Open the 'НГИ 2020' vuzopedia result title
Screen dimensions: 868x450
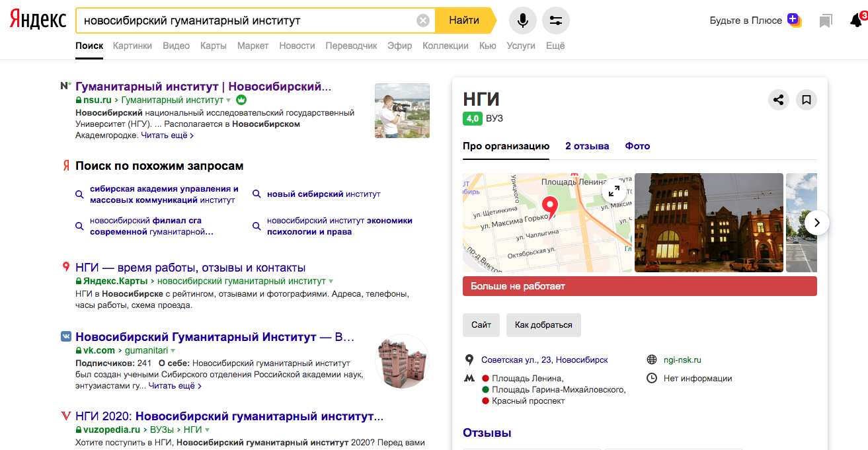[229, 416]
